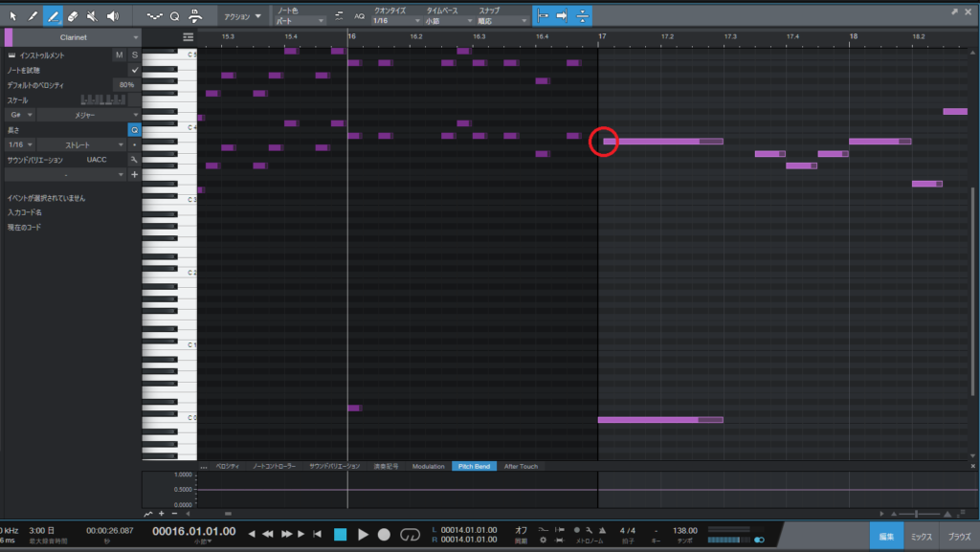Choose the Eraser tool

[x=73, y=16]
